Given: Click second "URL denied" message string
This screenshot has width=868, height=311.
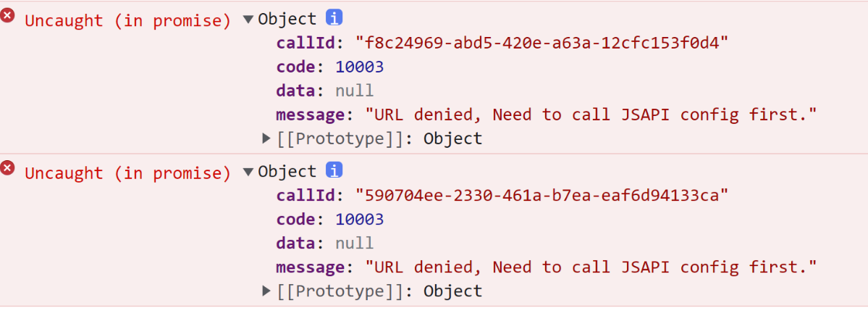Looking at the screenshot, I should (x=591, y=268).
